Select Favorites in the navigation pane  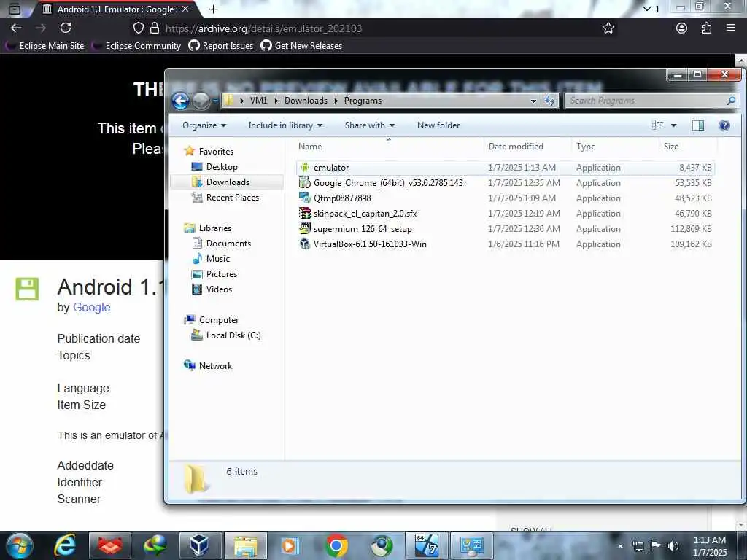point(216,152)
